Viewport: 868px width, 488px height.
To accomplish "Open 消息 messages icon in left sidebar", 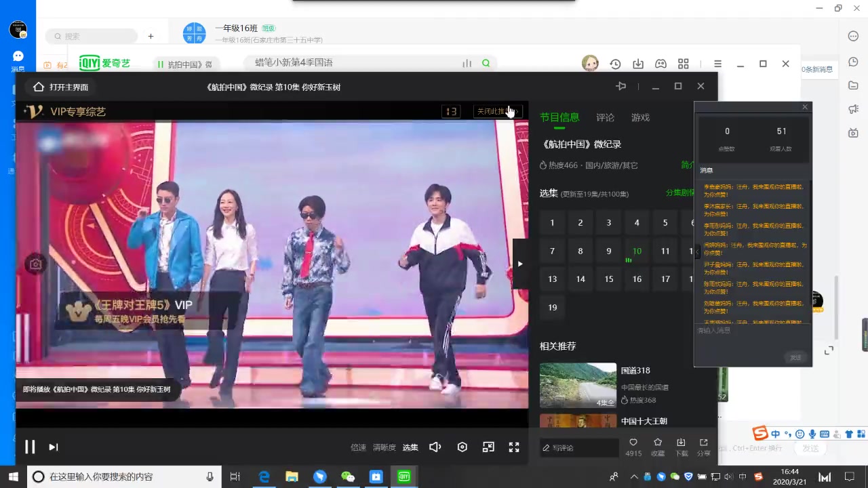I will click(x=18, y=60).
